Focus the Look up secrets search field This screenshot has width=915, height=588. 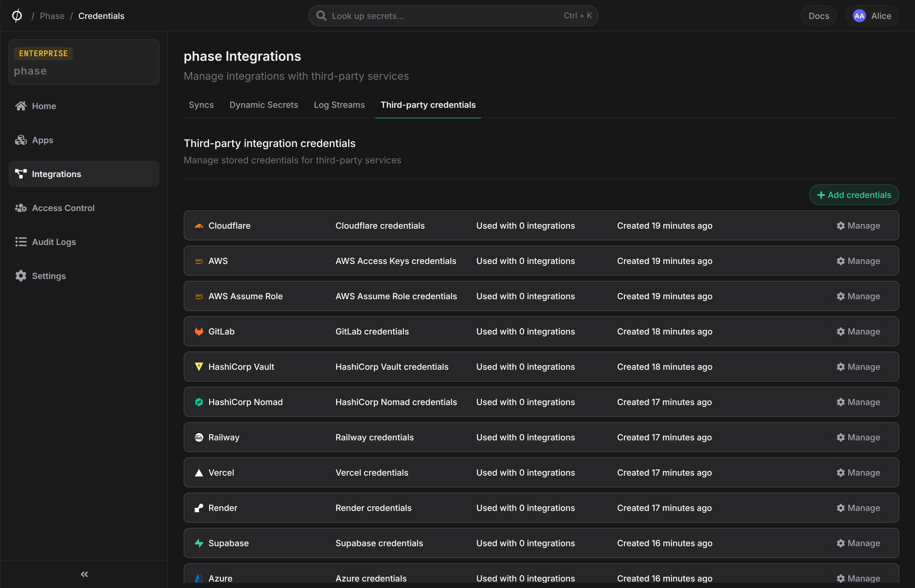[x=453, y=16]
